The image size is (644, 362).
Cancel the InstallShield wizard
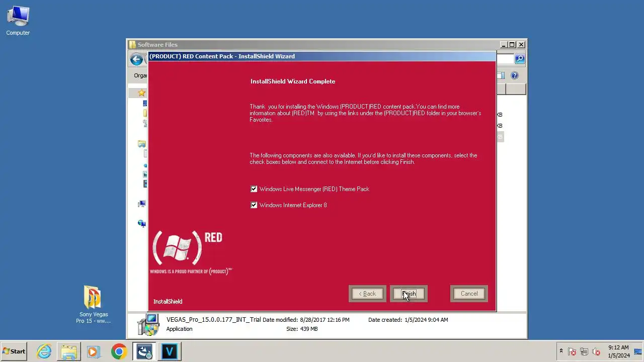469,294
